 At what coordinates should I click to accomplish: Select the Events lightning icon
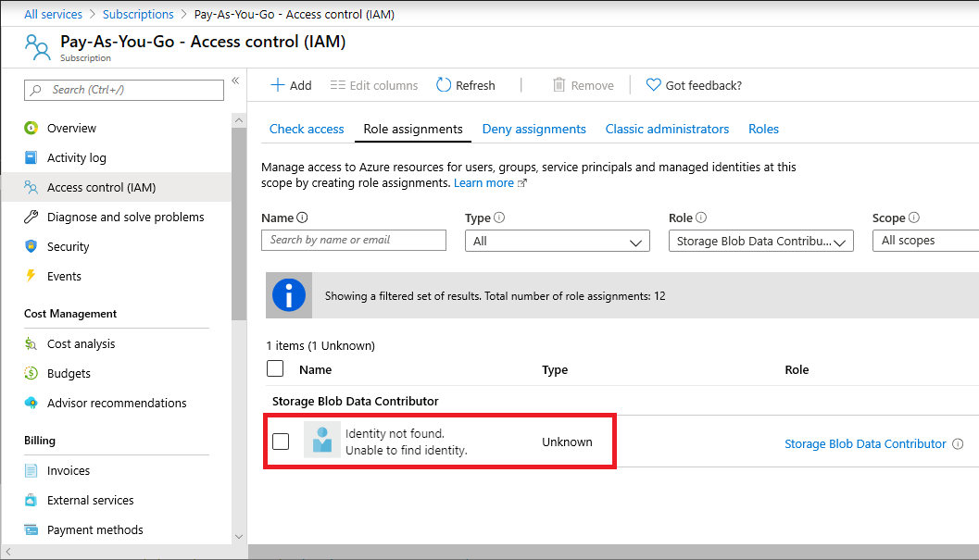[30, 276]
